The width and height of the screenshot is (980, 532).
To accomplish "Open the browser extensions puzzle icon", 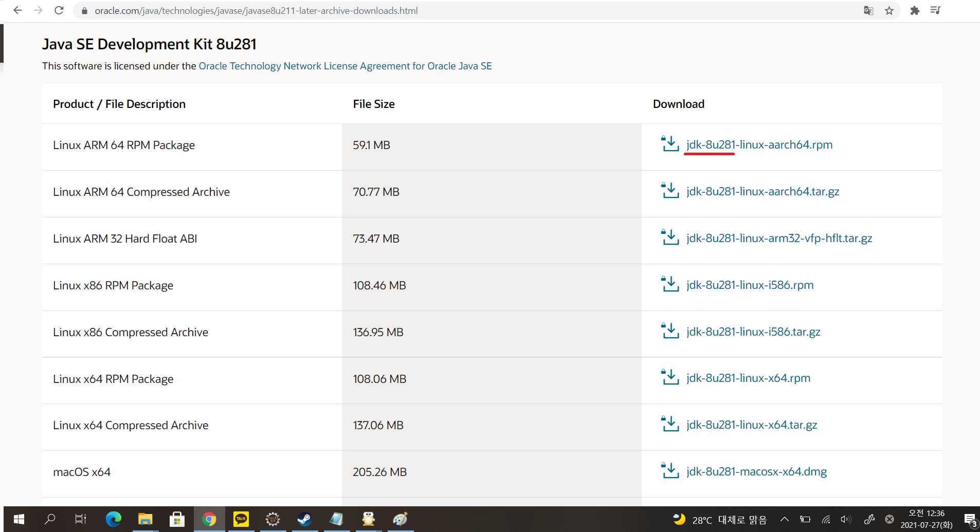I will [915, 11].
